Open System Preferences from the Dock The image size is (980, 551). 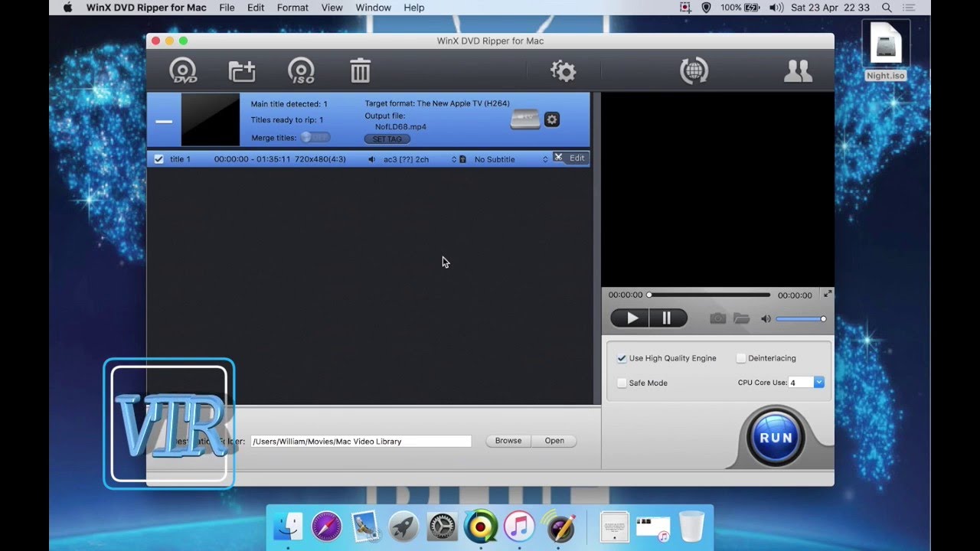[x=442, y=527]
